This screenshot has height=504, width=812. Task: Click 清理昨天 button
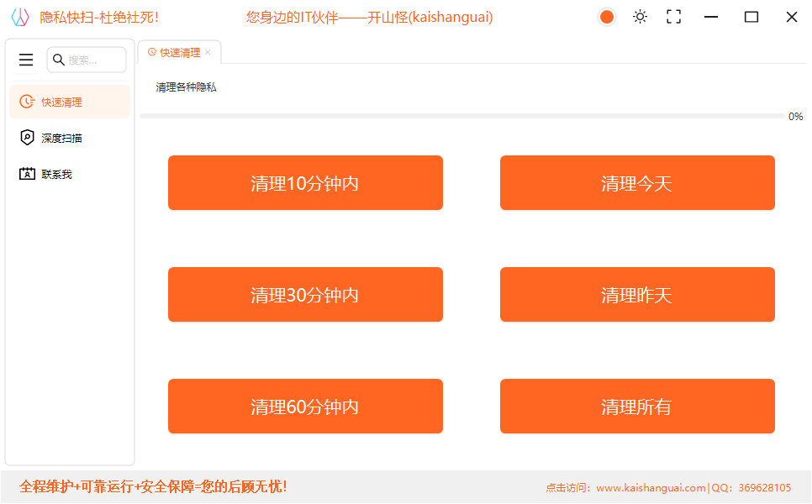pos(637,295)
